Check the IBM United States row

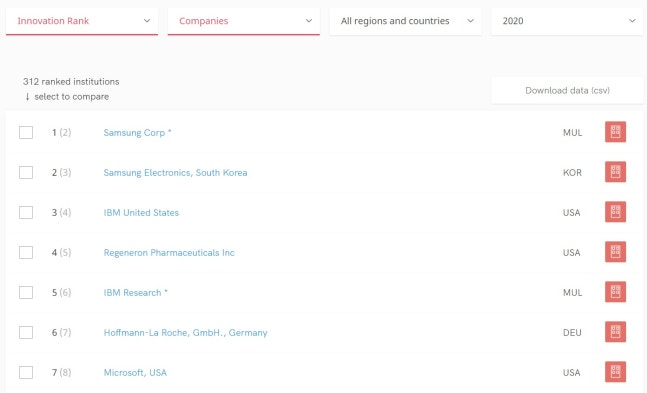click(x=26, y=213)
